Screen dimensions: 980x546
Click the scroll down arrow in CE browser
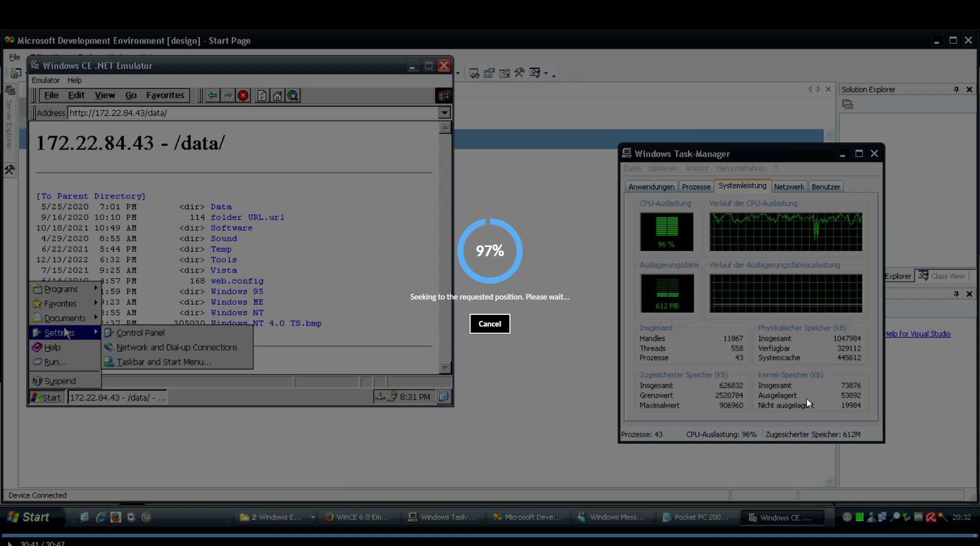point(445,367)
